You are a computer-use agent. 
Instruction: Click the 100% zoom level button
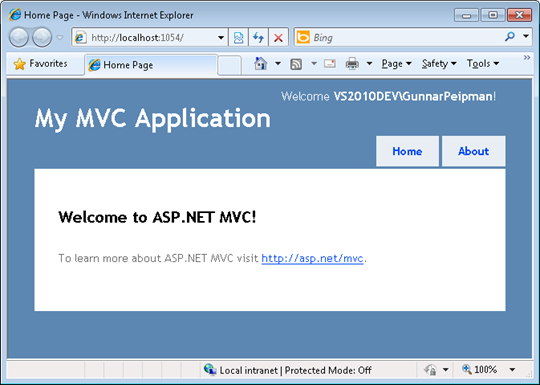(480, 370)
